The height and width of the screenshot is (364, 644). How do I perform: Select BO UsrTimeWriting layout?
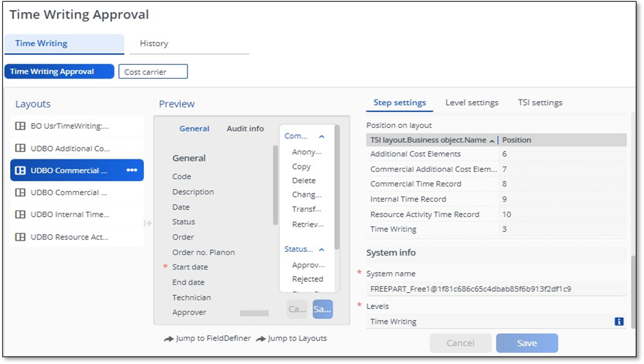coord(77,126)
